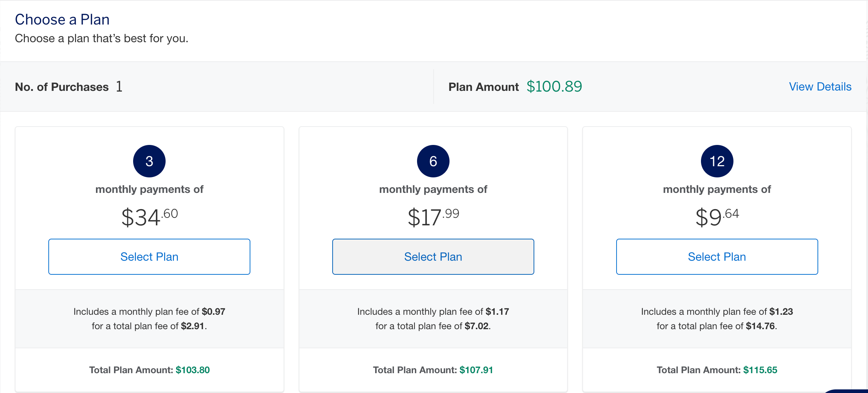Click the highlighted Select Plan for 6 payments
This screenshot has width=868, height=393.
point(433,256)
